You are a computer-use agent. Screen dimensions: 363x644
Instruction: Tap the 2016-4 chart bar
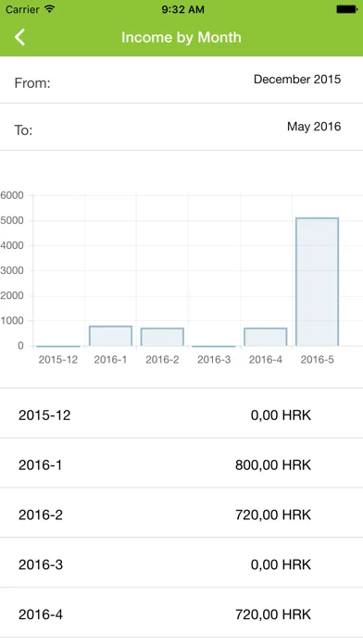pyautogui.click(x=266, y=337)
